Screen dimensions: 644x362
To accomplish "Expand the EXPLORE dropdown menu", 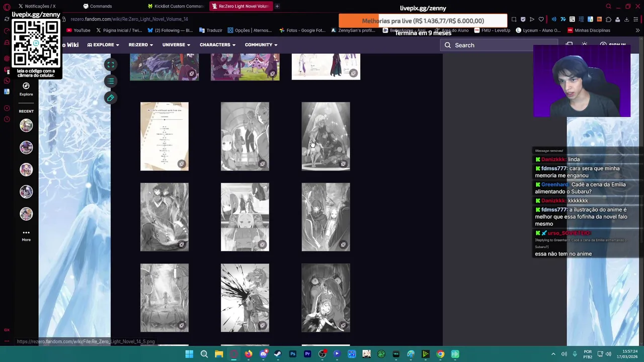I will coord(103,45).
